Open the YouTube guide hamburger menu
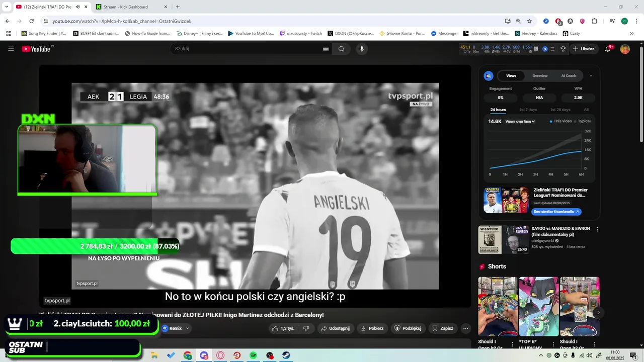644x362 pixels. coord(11,49)
